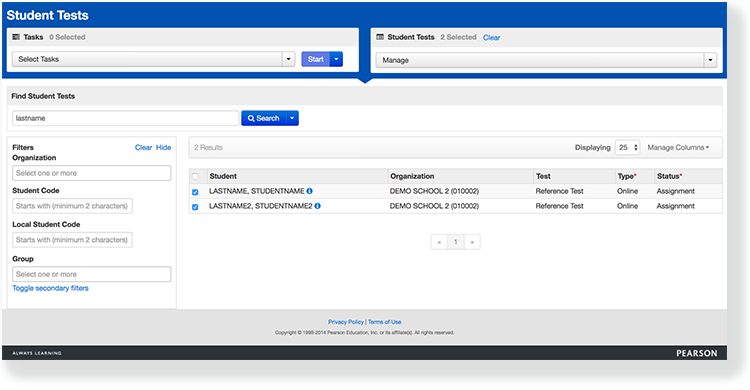Image resolution: width=750 pixels, height=390 pixels.
Task: Change the Displaying 25 results stepper
Action: point(628,147)
